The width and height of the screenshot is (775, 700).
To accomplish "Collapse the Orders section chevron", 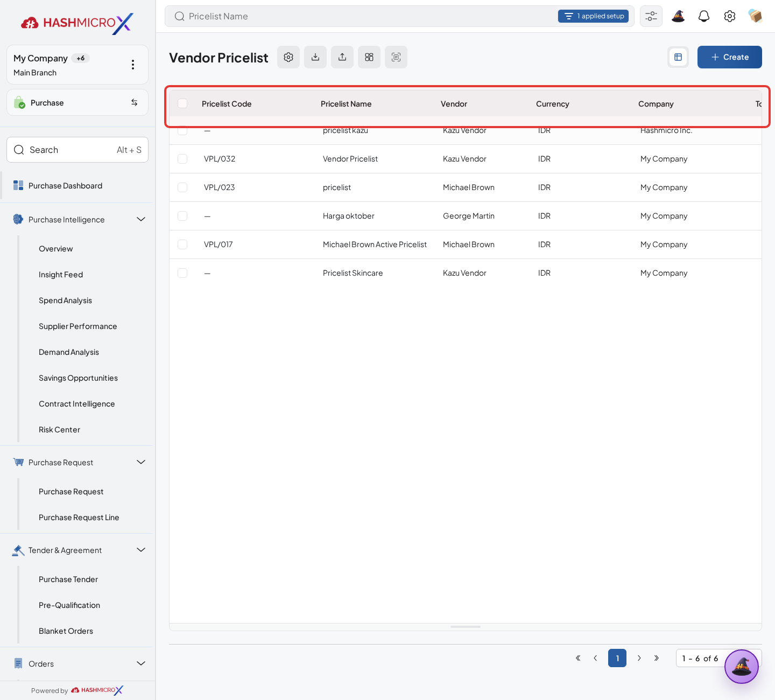I will [x=141, y=663].
